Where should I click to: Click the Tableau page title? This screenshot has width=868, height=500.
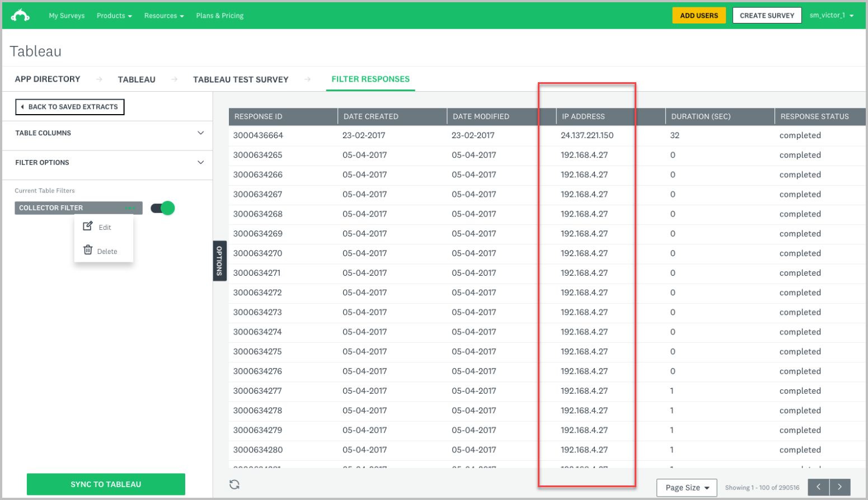click(35, 51)
